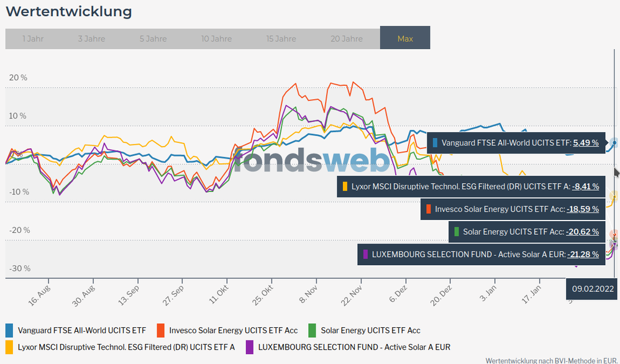This screenshot has width=620, height=364.
Task: Select the 1 Jahr time range tab
Action: (33, 39)
